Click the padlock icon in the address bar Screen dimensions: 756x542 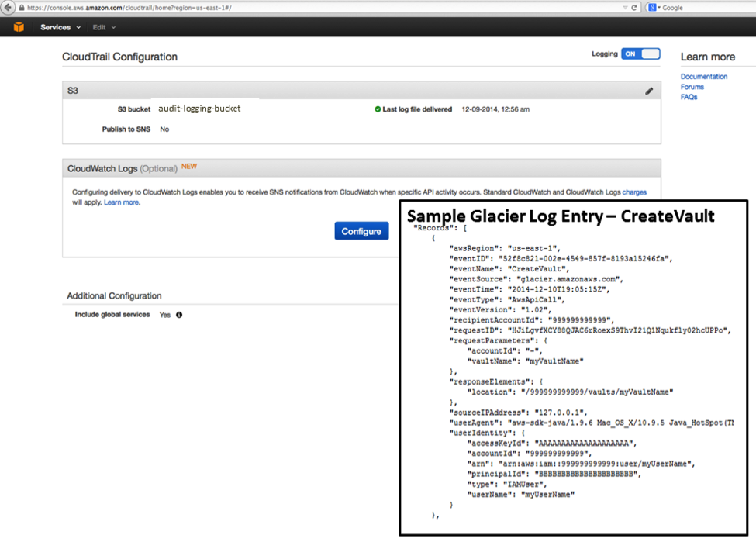pyautogui.click(x=22, y=7)
